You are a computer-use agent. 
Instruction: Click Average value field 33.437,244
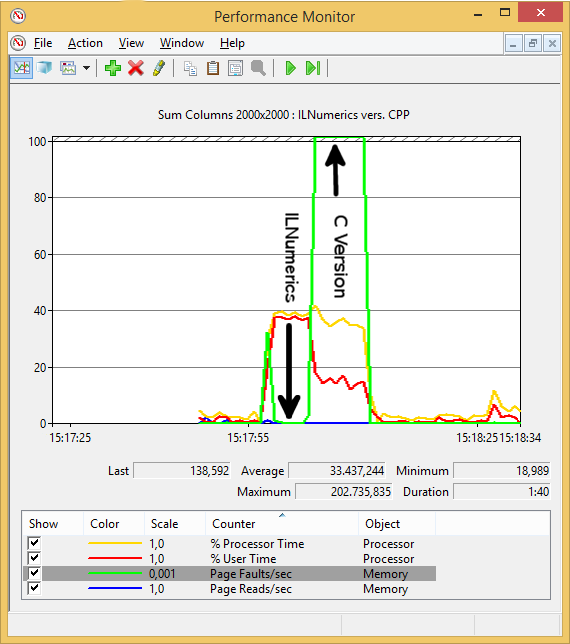point(337,471)
